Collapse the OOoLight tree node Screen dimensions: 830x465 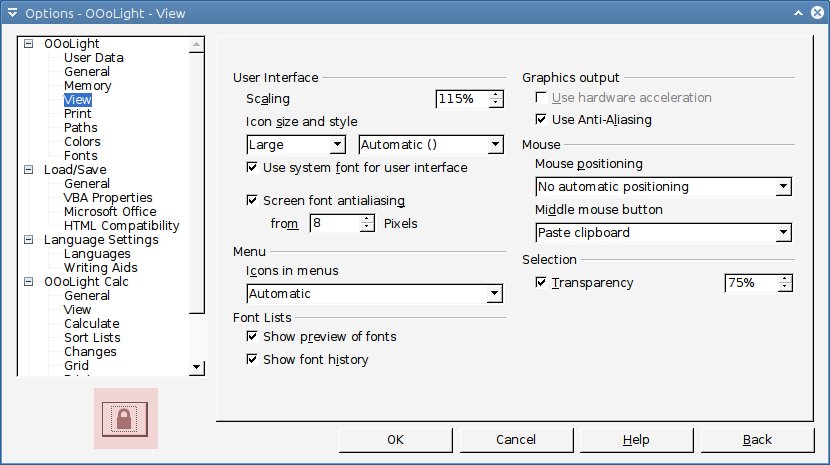pyautogui.click(x=29, y=43)
